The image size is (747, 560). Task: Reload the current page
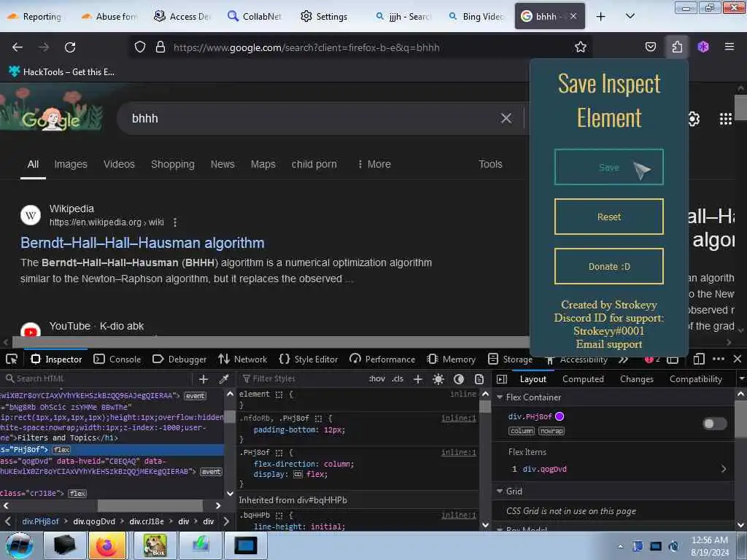tap(70, 47)
